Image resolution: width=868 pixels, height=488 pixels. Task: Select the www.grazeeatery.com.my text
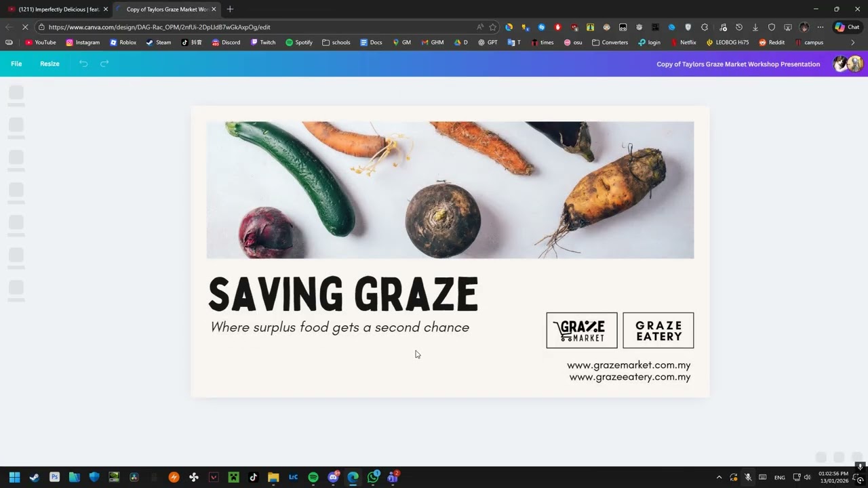coord(630,378)
